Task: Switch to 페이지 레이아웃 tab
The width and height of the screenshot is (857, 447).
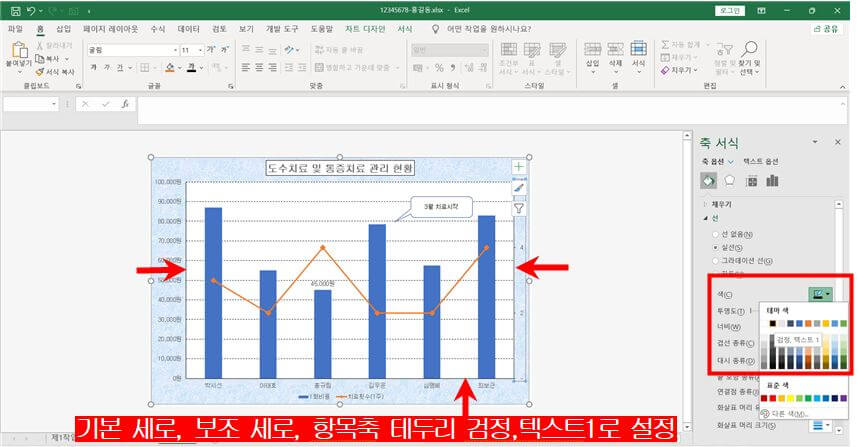Action: [x=110, y=29]
